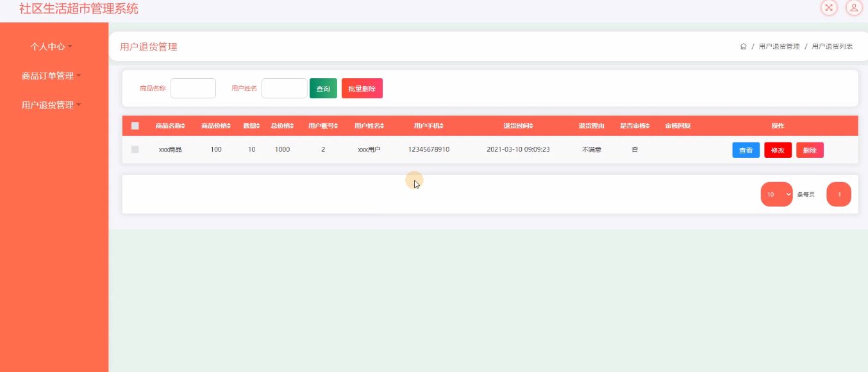Go to page 1 in pagination

click(x=839, y=194)
